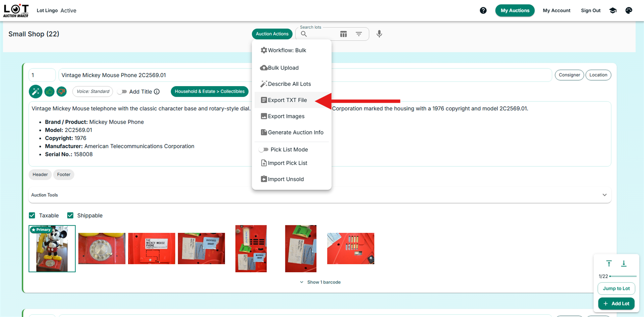644x317 pixels.
Task: Click the Header chip
Action: pos(40,174)
